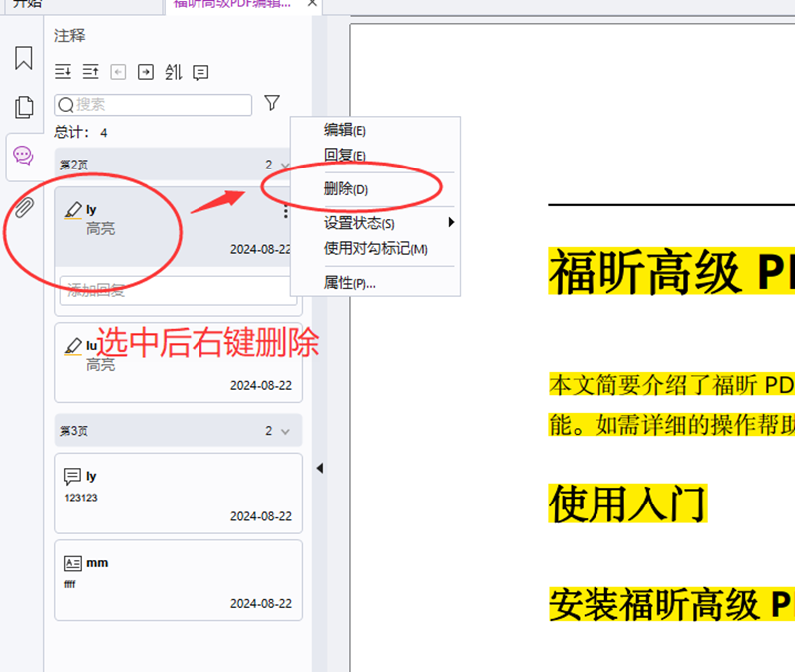Open 设置状态(S) submenu

[375, 223]
